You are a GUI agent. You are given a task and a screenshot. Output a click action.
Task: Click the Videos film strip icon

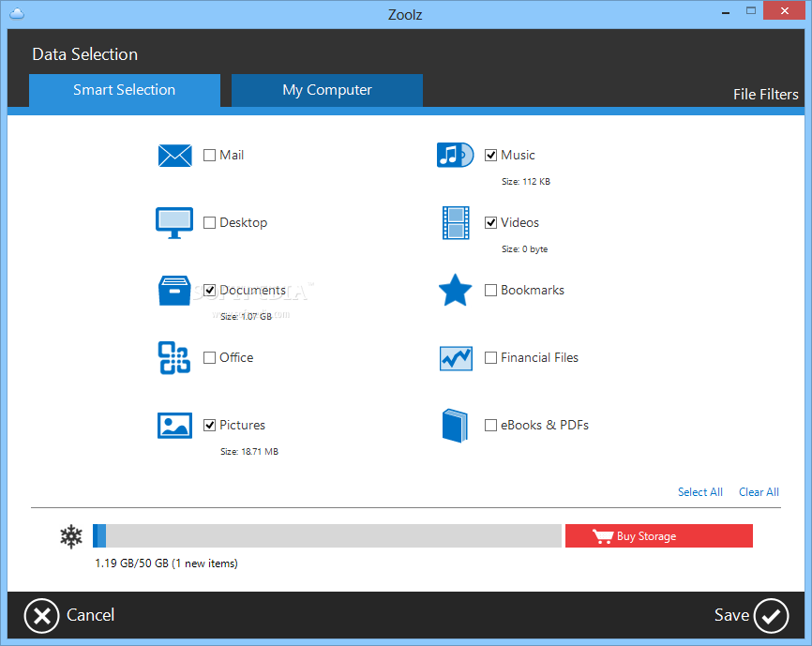(456, 223)
